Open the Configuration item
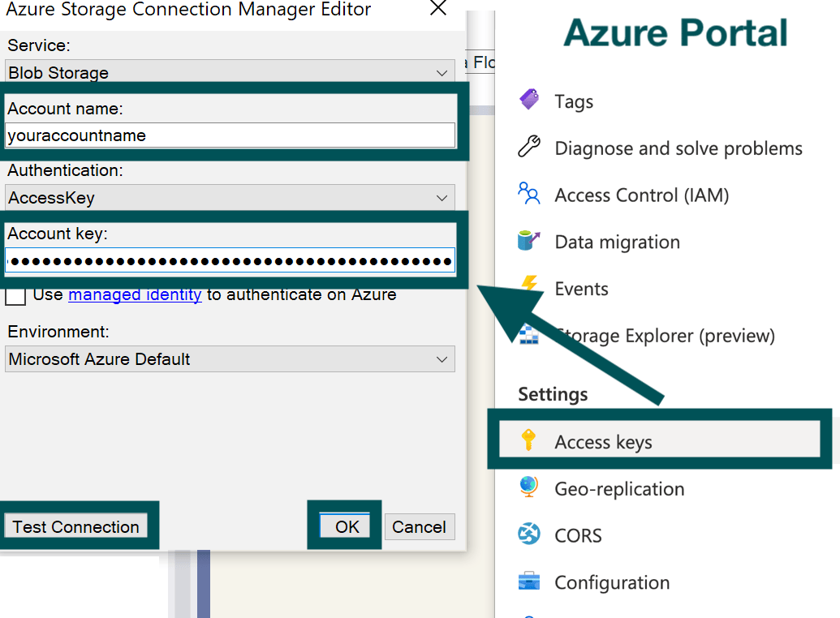This screenshot has height=618, width=840. (612, 582)
